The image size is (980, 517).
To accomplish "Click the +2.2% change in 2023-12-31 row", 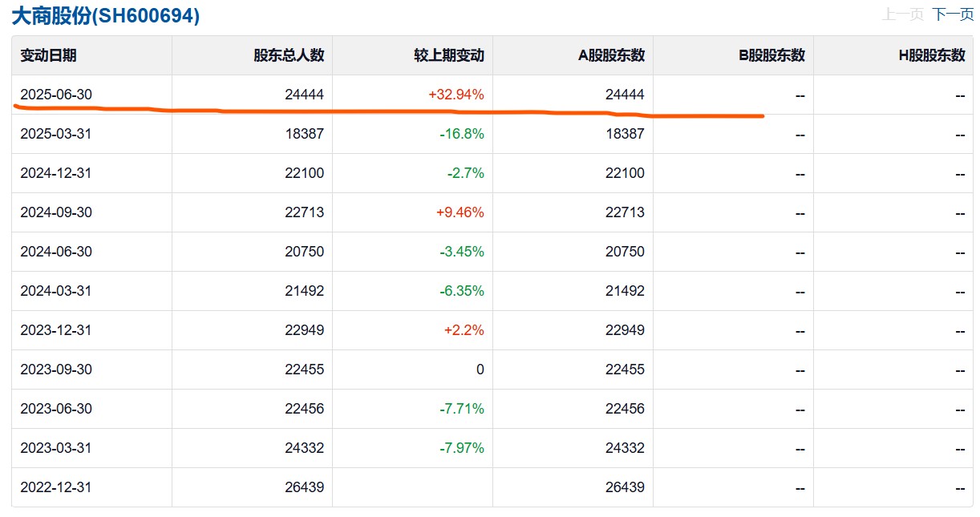I will [464, 330].
